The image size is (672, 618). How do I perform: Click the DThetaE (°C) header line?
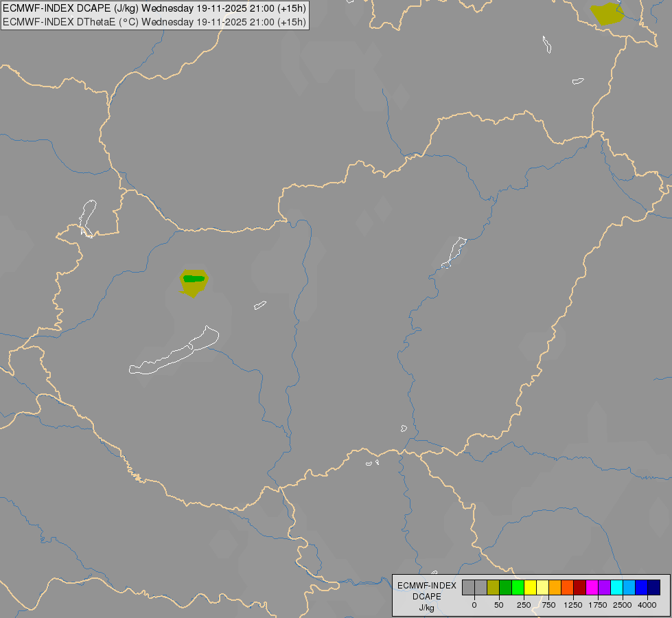pos(154,22)
